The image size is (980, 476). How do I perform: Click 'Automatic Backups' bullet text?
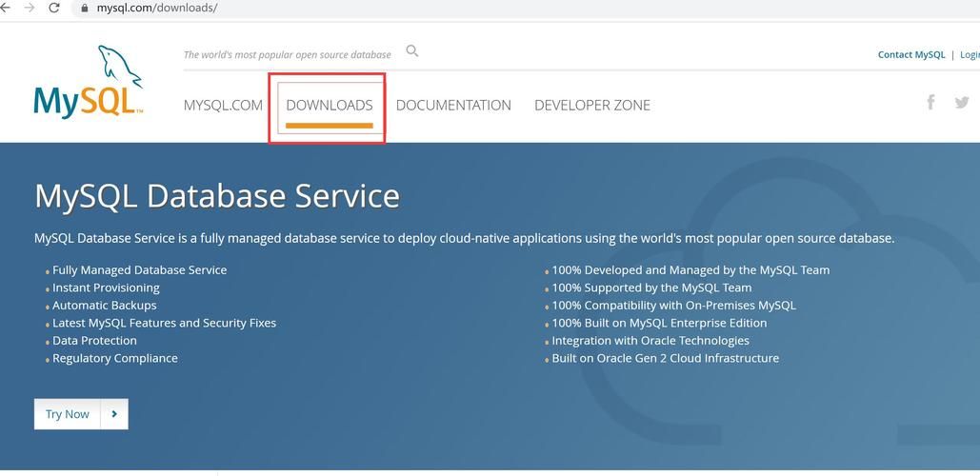(105, 306)
